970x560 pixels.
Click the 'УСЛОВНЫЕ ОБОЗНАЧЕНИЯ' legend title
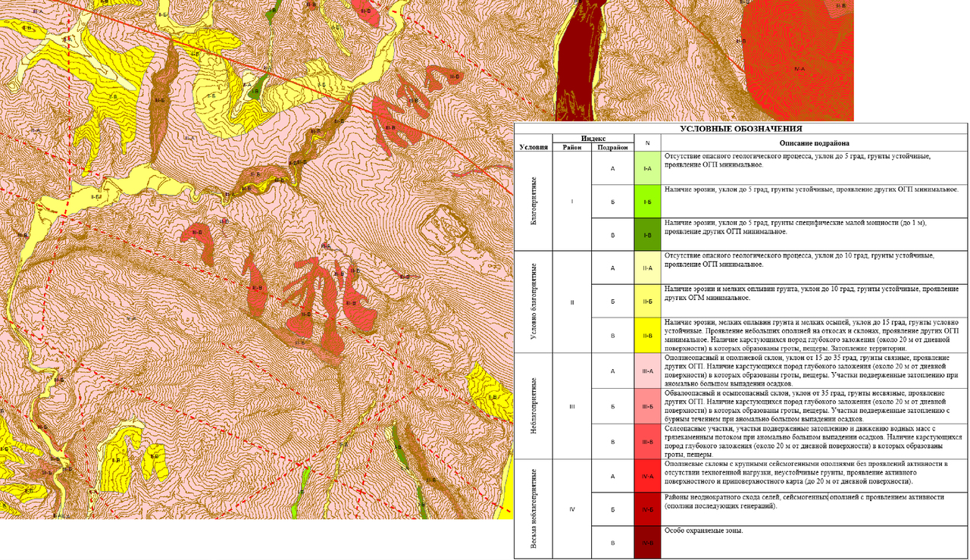[740, 129]
